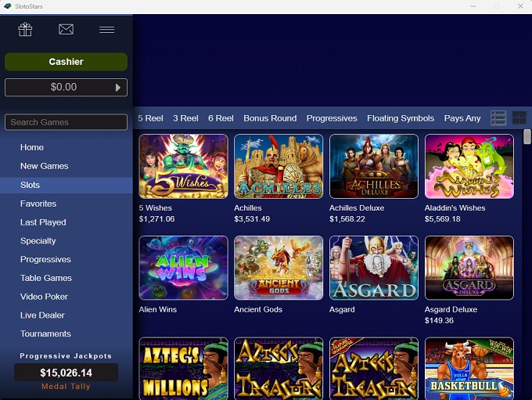
Task: Open the gift box promotions icon
Action: [x=25, y=30]
